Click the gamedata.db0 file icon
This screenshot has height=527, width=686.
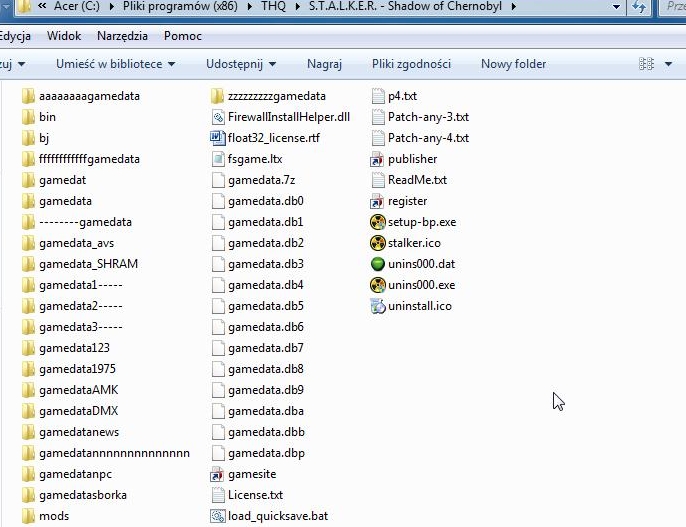(x=218, y=201)
